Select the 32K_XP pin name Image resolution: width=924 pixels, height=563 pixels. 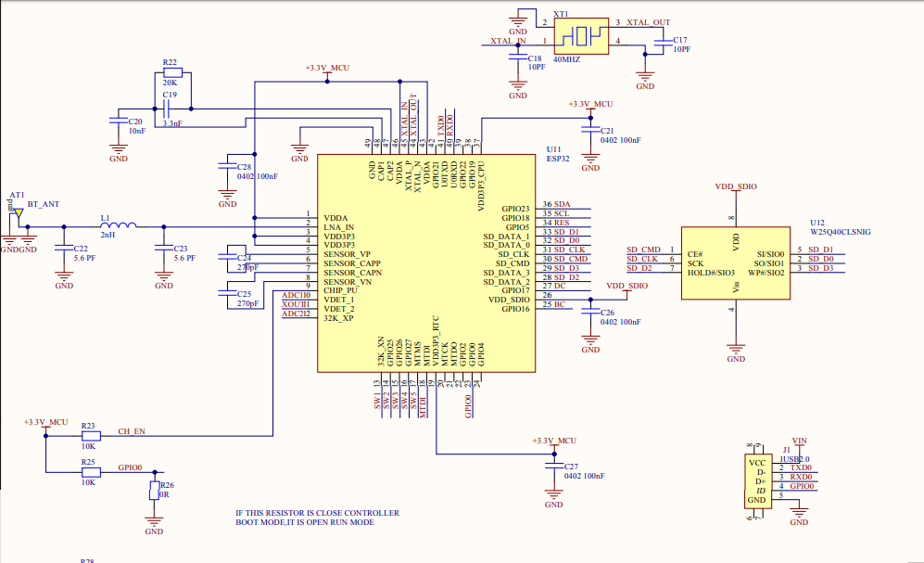point(338,318)
